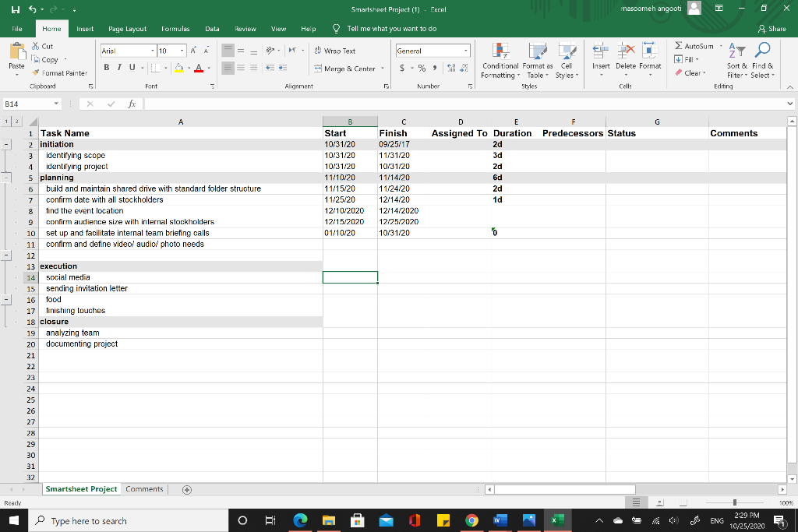
Task: Switch to the Comments sheet tab
Action: point(144,489)
